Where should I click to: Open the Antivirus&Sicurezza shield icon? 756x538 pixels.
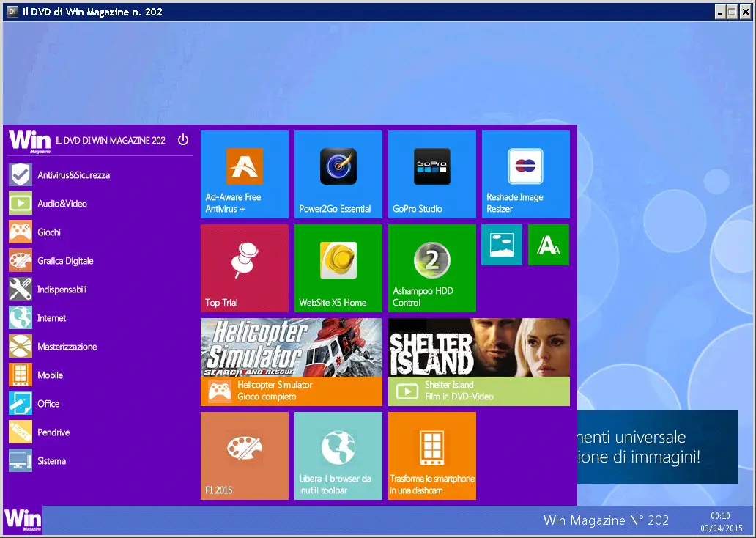[x=21, y=174]
